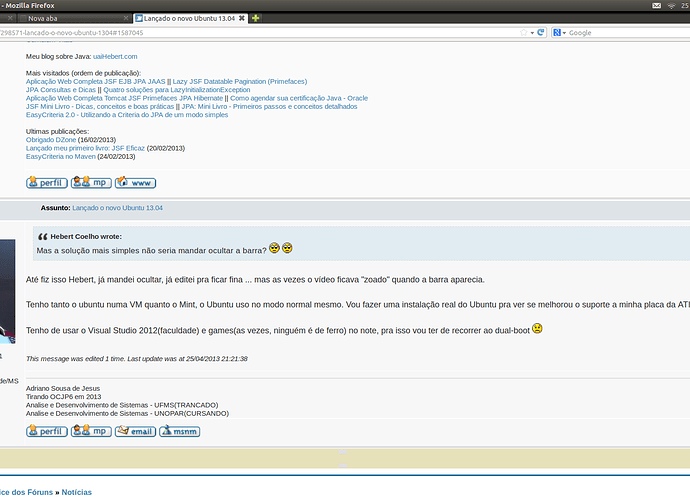Open Lazy JSF Datatable Pagination (Primefaces) link
This screenshot has height=500, width=690.
point(240,81)
